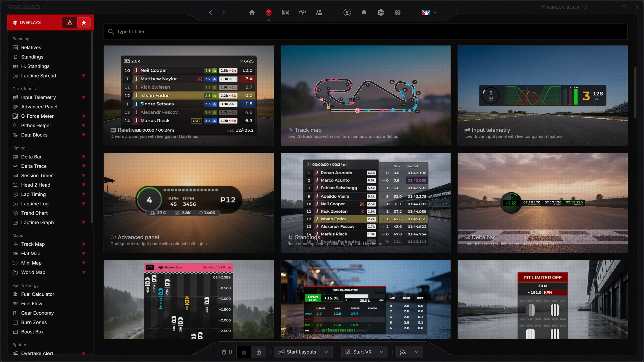This screenshot has width=644, height=362.
Task: Click the type to filter search field
Action: [x=365, y=32]
